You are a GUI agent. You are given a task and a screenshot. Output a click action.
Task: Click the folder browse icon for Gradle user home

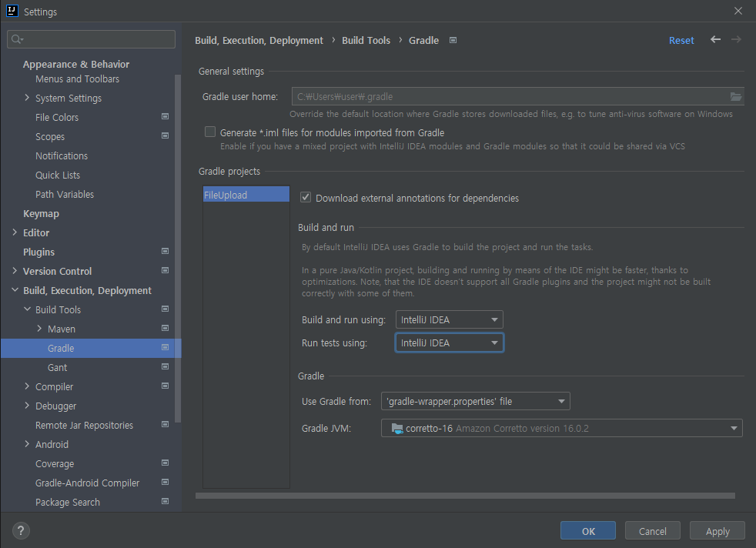pos(735,96)
